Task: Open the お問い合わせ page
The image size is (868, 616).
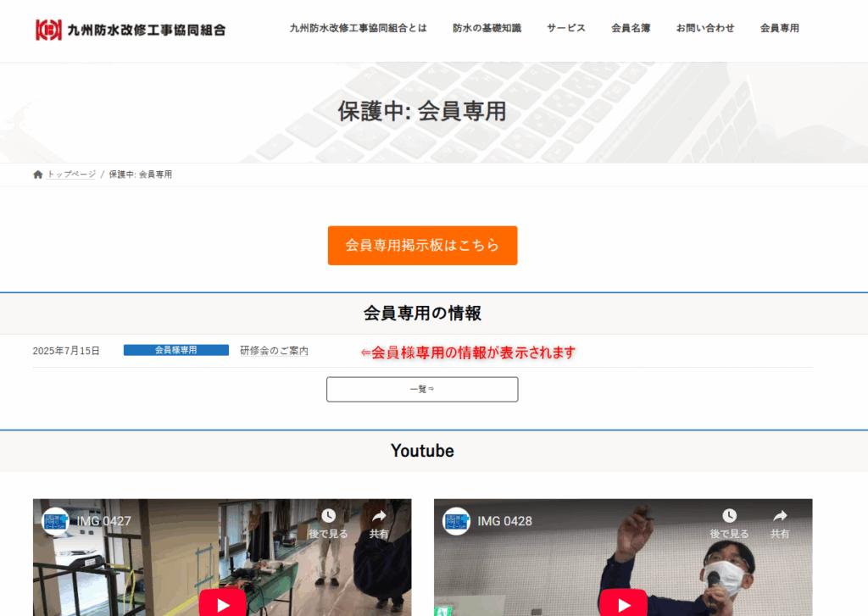Action: 704,28
